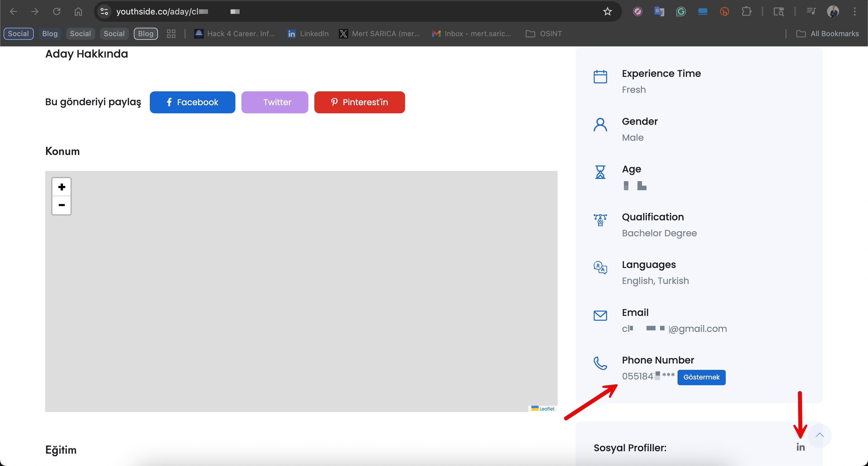The width and height of the screenshot is (868, 466).
Task: Bookmark this page with the star icon
Action: point(607,11)
